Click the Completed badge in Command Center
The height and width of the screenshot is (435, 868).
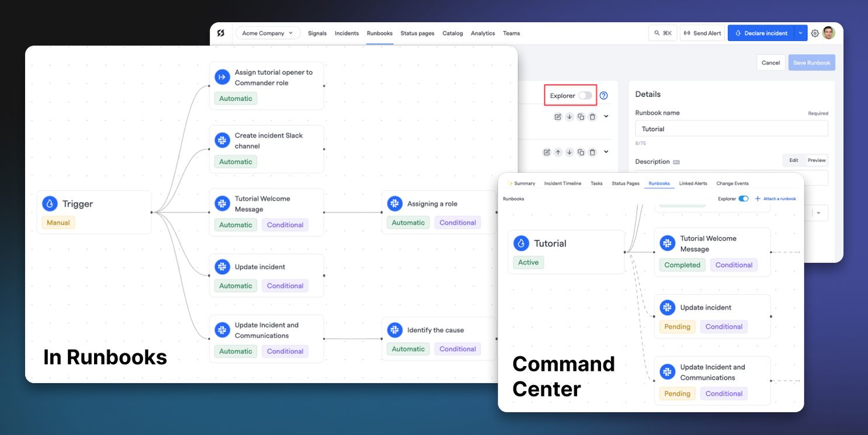tap(682, 265)
